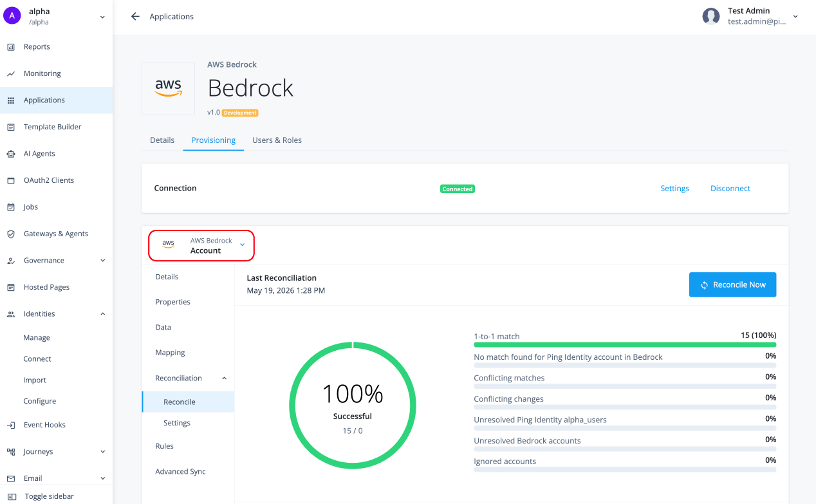The image size is (816, 504).
Task: Click the back arrow beside Applications
Action: [135, 17]
